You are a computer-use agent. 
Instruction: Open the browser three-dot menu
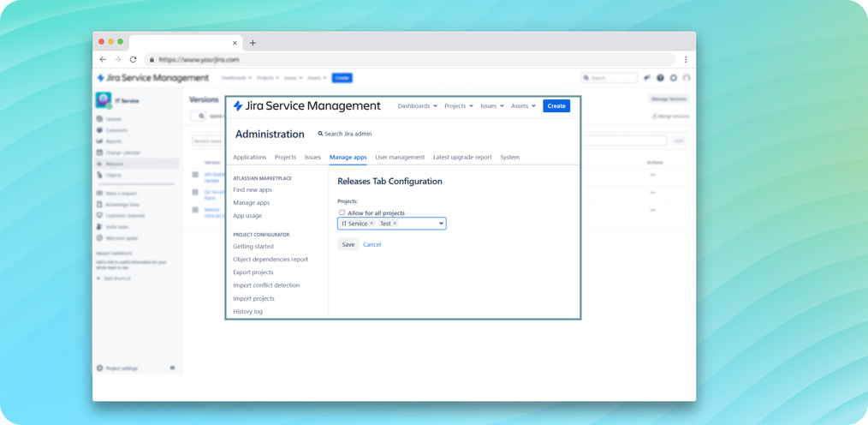(686, 59)
